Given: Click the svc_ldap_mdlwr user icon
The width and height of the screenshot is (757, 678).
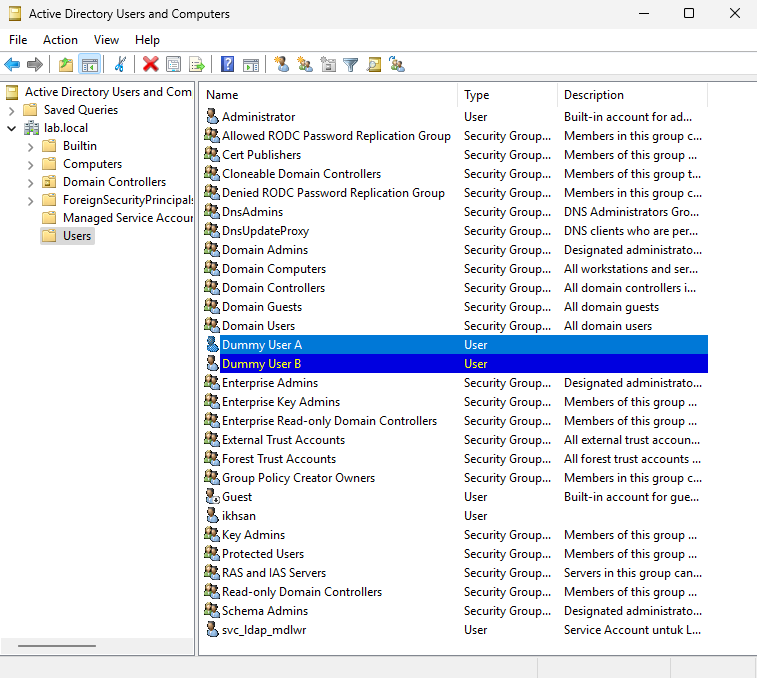Looking at the screenshot, I should 212,629.
